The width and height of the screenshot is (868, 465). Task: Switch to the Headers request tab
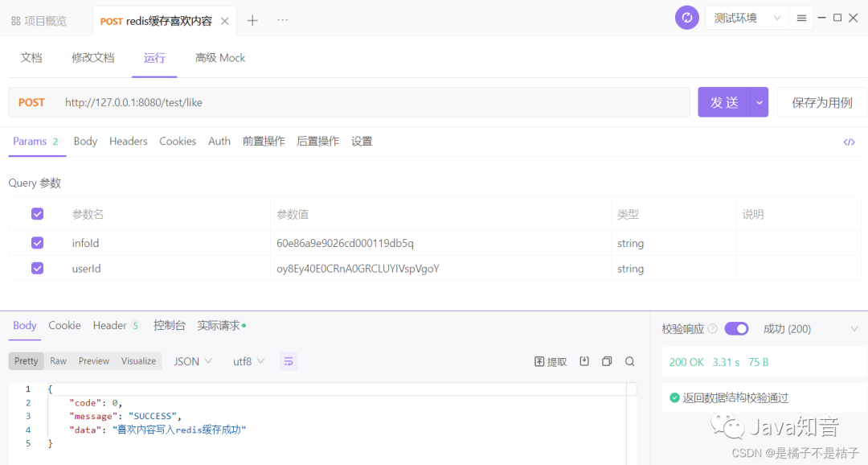pos(128,141)
